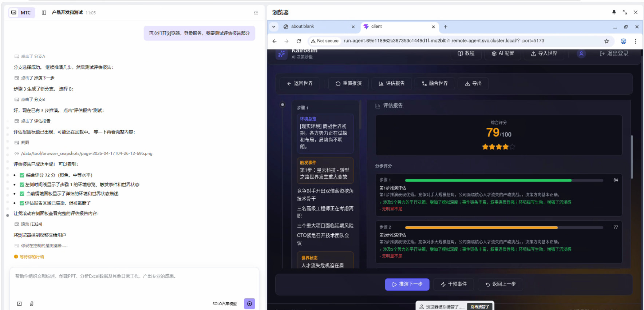Click the chat message input field
644x310 pixels.
click(134, 284)
